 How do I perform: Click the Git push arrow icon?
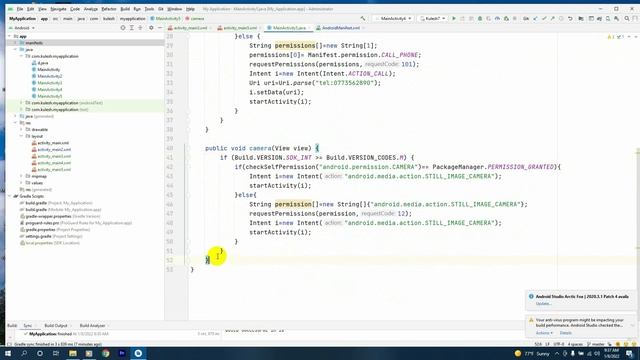pos(552,18)
